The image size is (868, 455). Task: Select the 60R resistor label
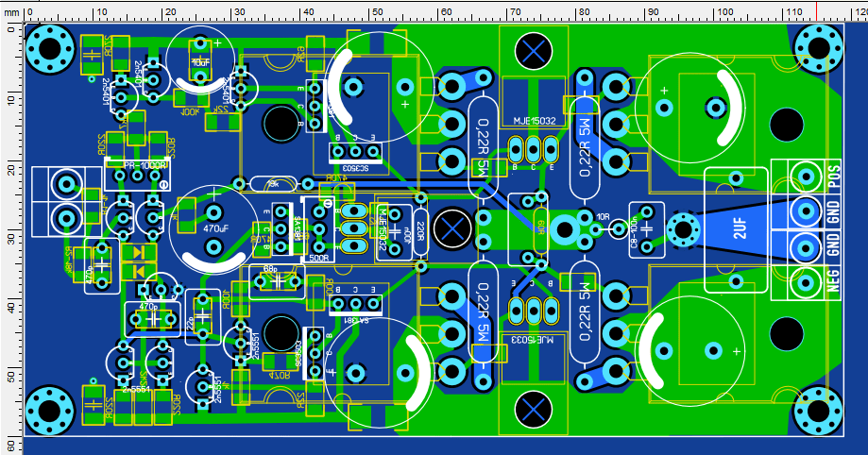[x=541, y=228]
